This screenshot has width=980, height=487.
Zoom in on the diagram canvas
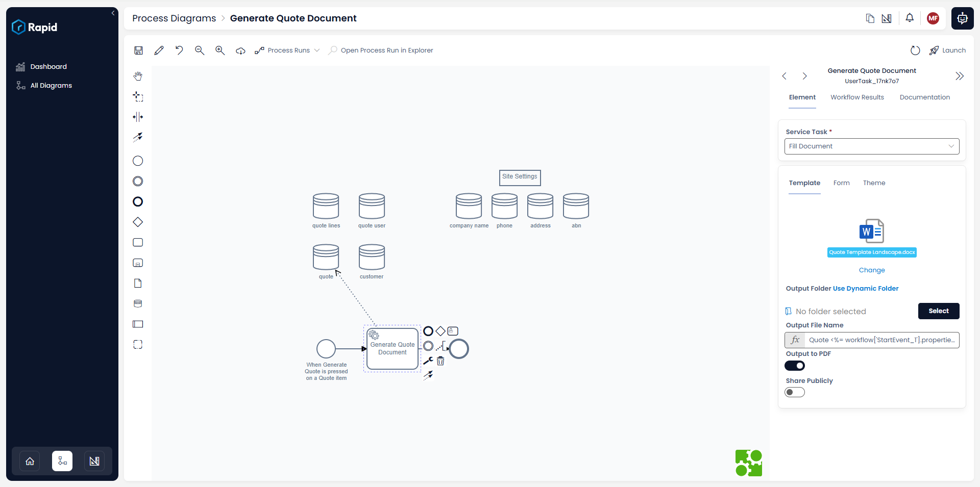click(x=220, y=50)
